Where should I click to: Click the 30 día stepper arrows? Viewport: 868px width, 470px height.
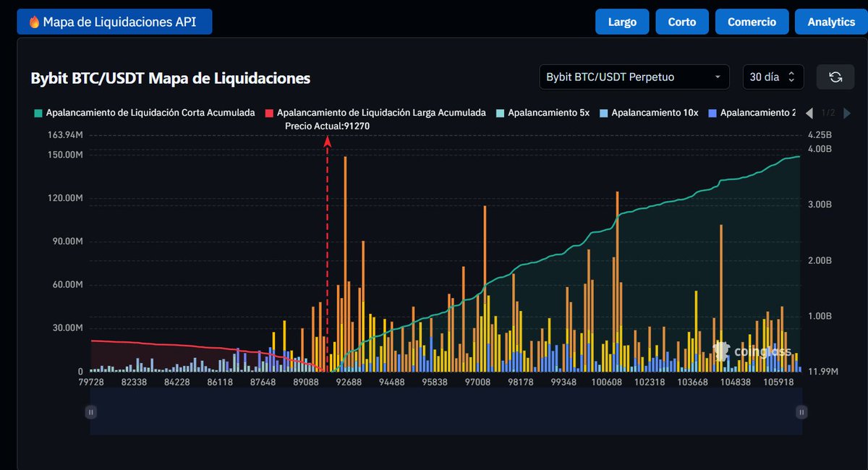791,77
